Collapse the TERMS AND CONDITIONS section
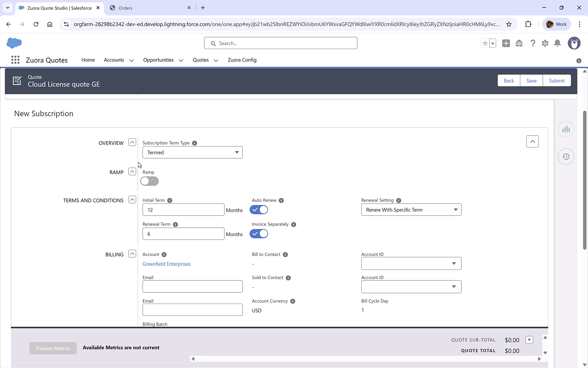Viewport: 588px width, 368px height. (x=132, y=199)
